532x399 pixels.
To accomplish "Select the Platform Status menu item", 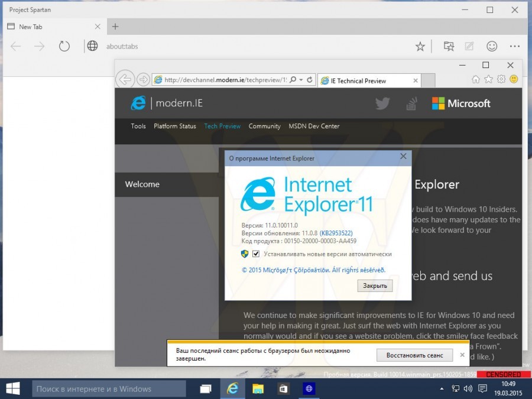I will pos(175,126).
